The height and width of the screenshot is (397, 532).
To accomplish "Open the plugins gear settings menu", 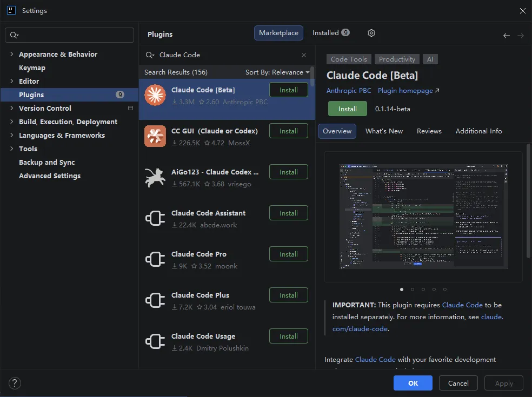I will click(x=371, y=33).
